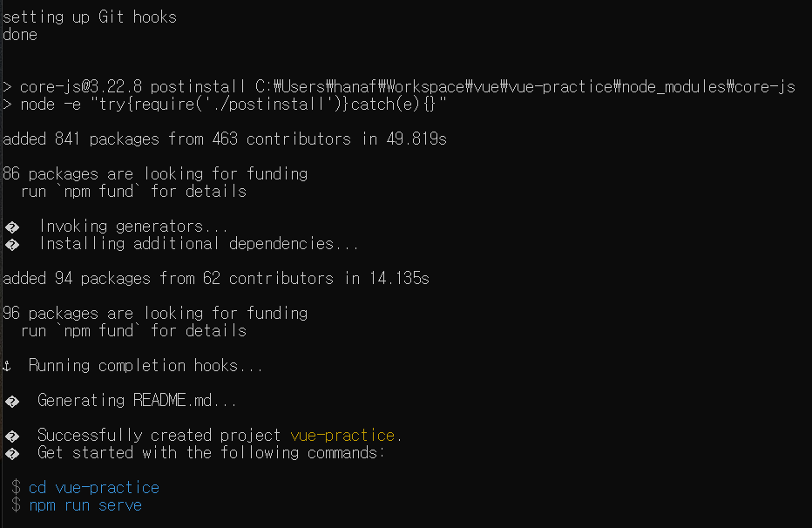This screenshot has height=528, width=812.
Task: Click the node -e try require command line
Action: 224,104
